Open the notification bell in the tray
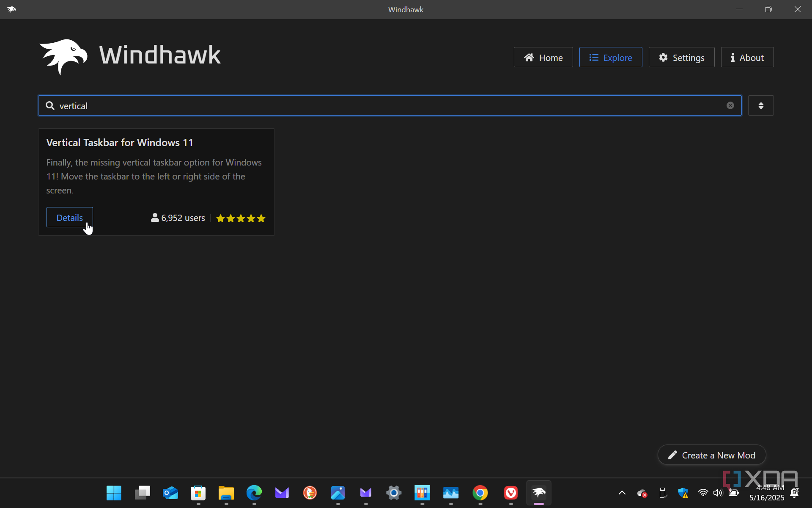 tap(794, 493)
